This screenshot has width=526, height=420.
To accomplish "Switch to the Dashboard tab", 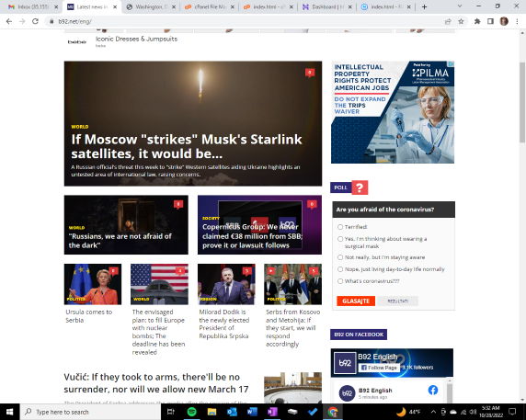I will (327, 6).
